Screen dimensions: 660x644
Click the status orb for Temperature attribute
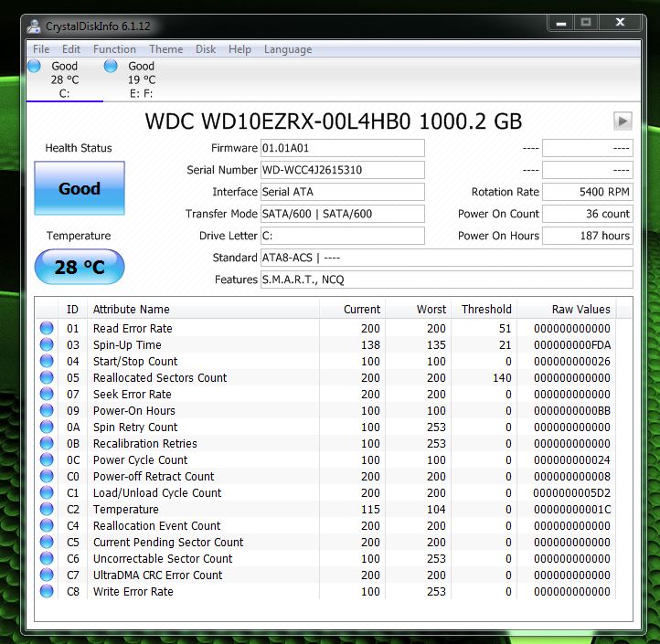(x=47, y=509)
